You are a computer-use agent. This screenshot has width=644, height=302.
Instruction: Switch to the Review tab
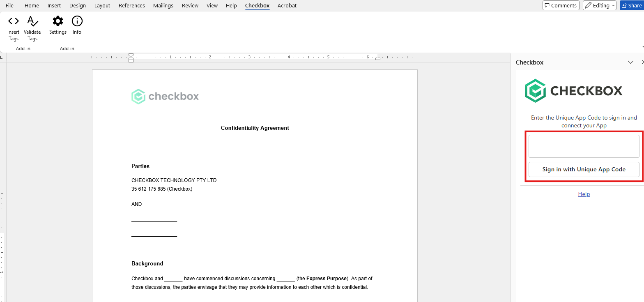pos(190,5)
